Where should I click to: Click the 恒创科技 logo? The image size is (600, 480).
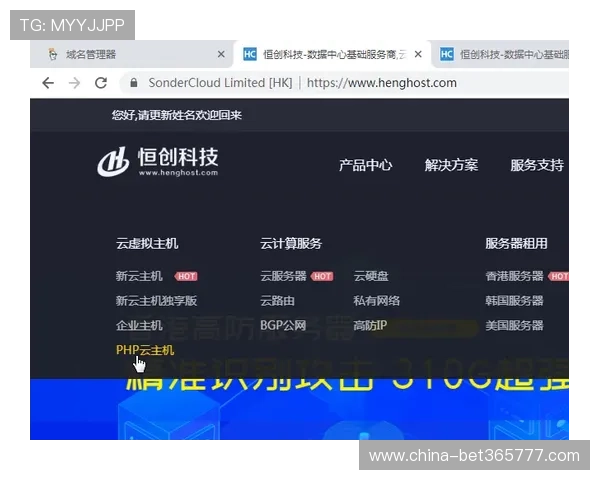click(x=158, y=162)
